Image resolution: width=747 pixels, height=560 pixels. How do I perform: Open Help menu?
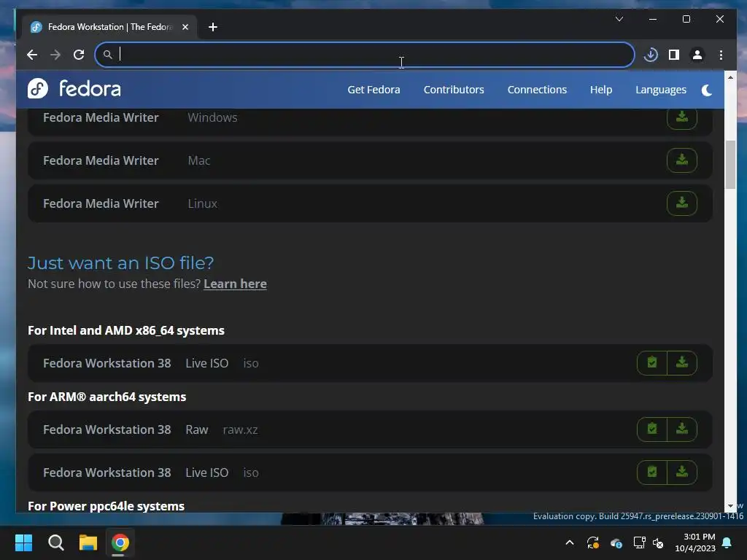pyautogui.click(x=601, y=90)
